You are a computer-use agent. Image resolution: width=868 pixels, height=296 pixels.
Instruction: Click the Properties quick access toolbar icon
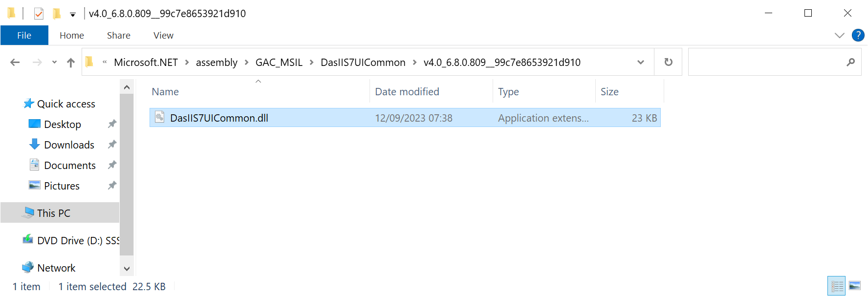tap(39, 14)
